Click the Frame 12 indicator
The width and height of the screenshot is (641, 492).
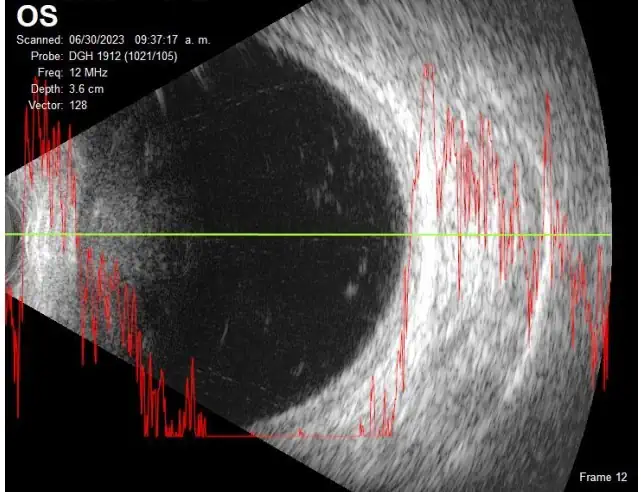coord(603,476)
